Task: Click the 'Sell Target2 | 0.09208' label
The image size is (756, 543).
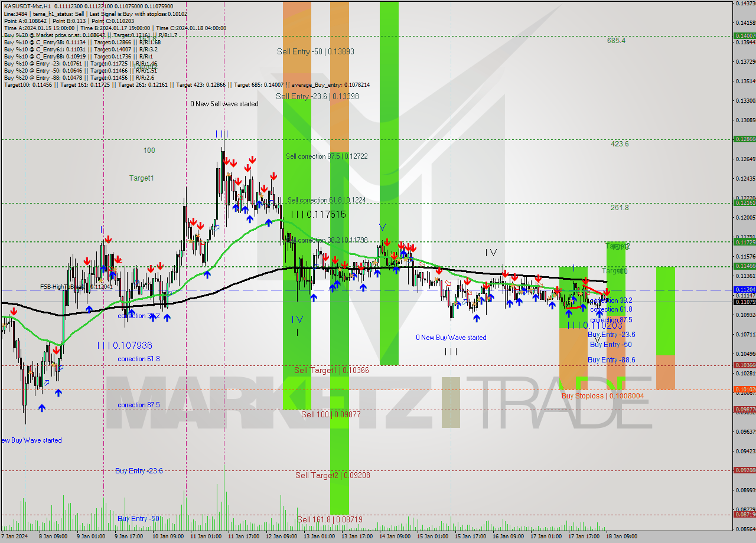Action: click(x=333, y=475)
